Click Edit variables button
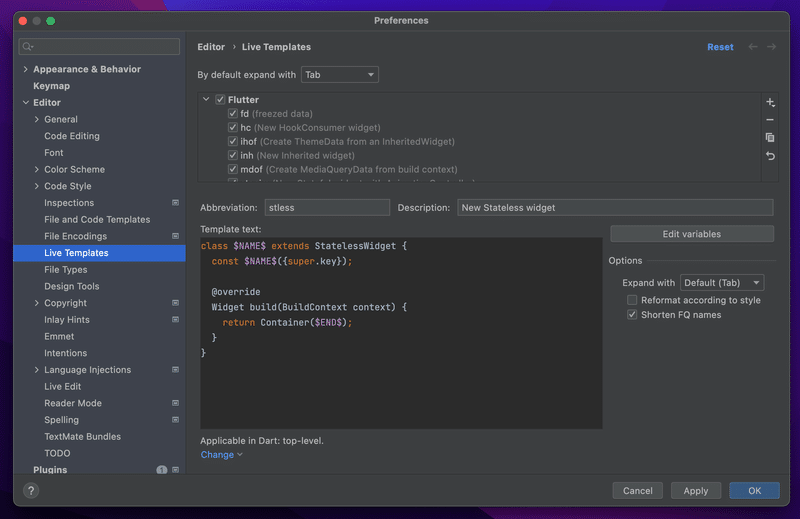 [x=691, y=234]
